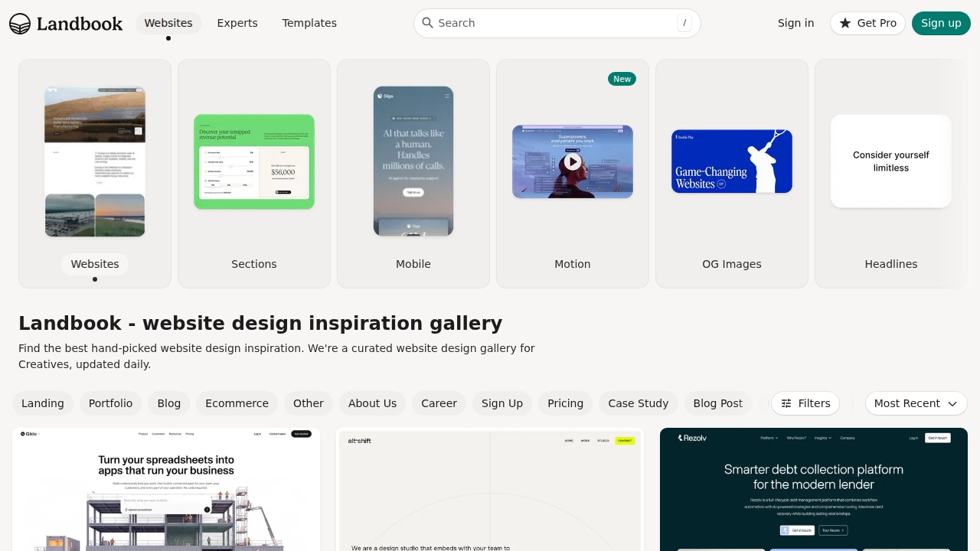Open the alt-shift website screenshot
The image size is (980, 551).
click(490, 490)
